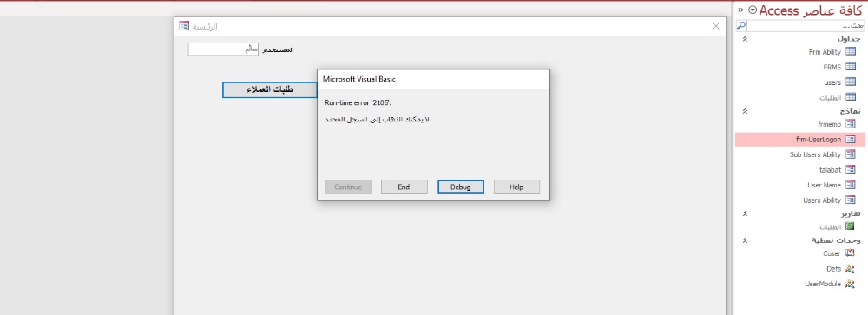Viewport: 868px width, 315px height.
Task: Open the FRMS table icon
Action: pyautogui.click(x=851, y=67)
